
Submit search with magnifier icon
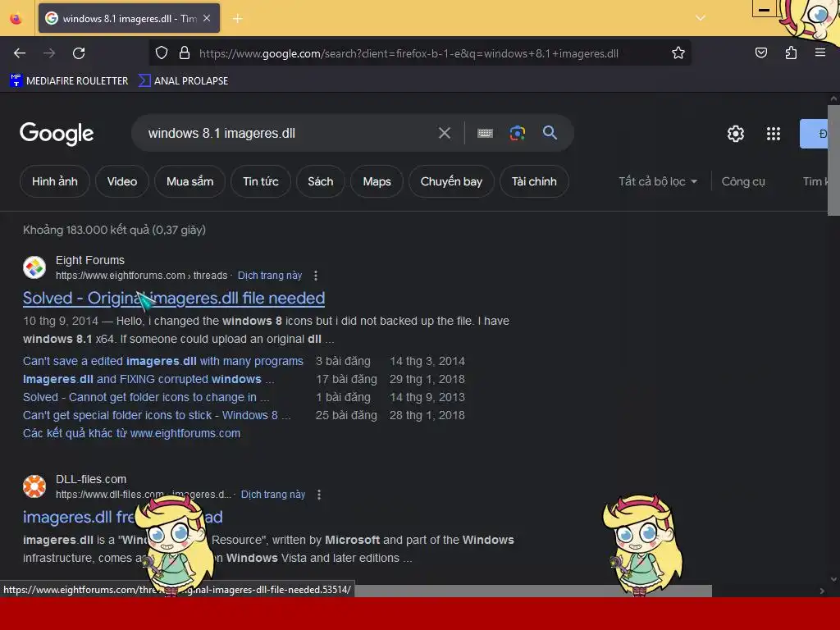[x=550, y=132]
